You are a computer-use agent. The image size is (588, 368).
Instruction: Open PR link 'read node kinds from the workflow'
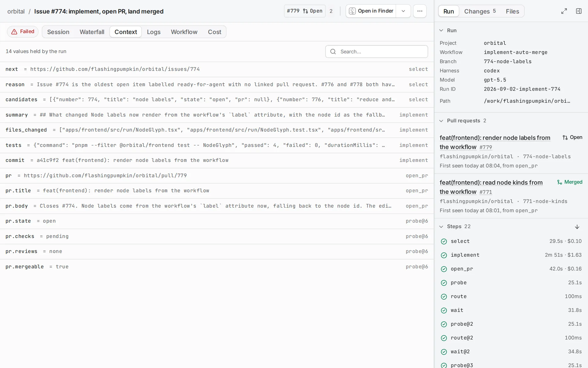point(491,187)
